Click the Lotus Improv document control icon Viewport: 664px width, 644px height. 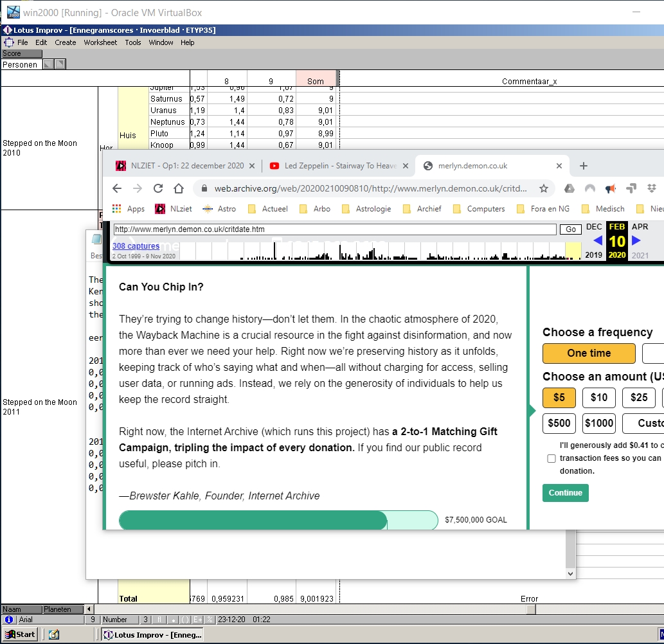coord(8,42)
